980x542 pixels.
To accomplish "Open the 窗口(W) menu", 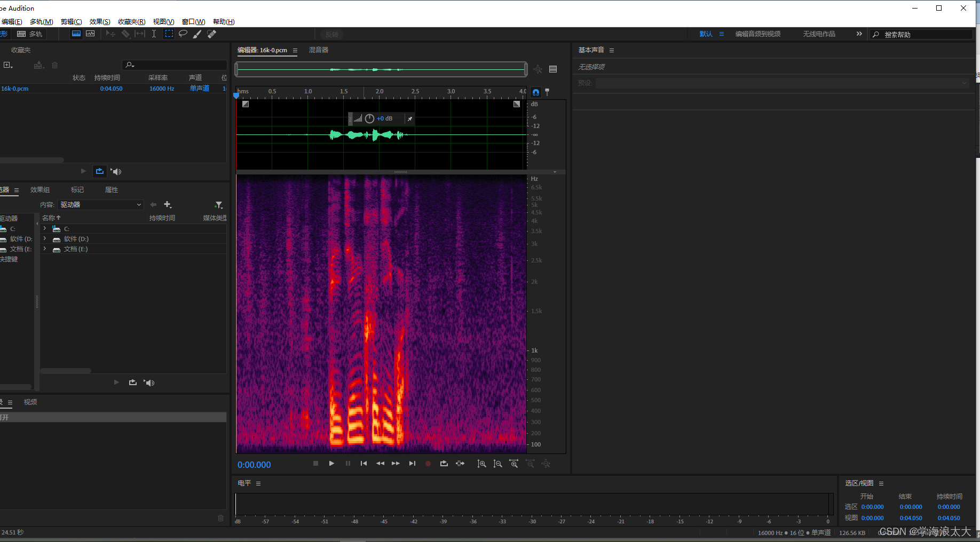I will [193, 21].
